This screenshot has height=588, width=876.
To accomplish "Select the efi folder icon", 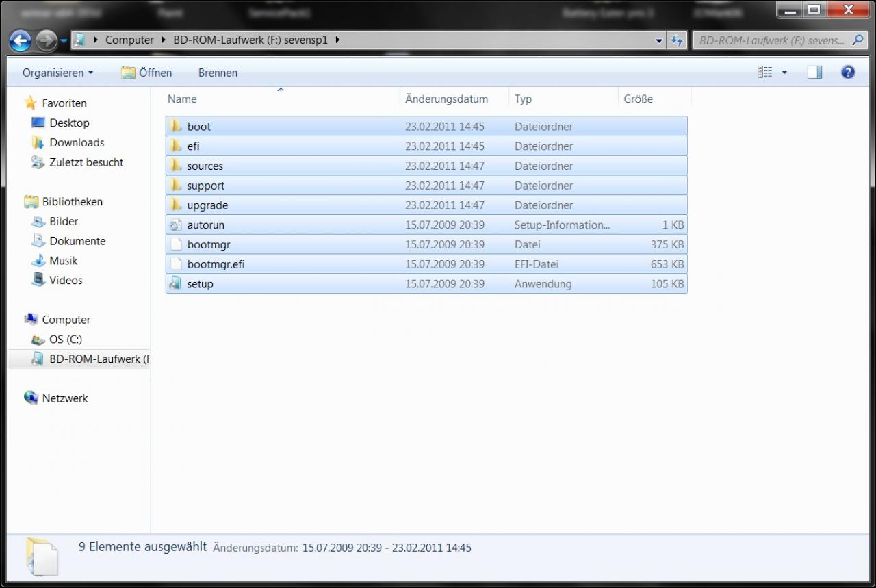I will coord(176,146).
